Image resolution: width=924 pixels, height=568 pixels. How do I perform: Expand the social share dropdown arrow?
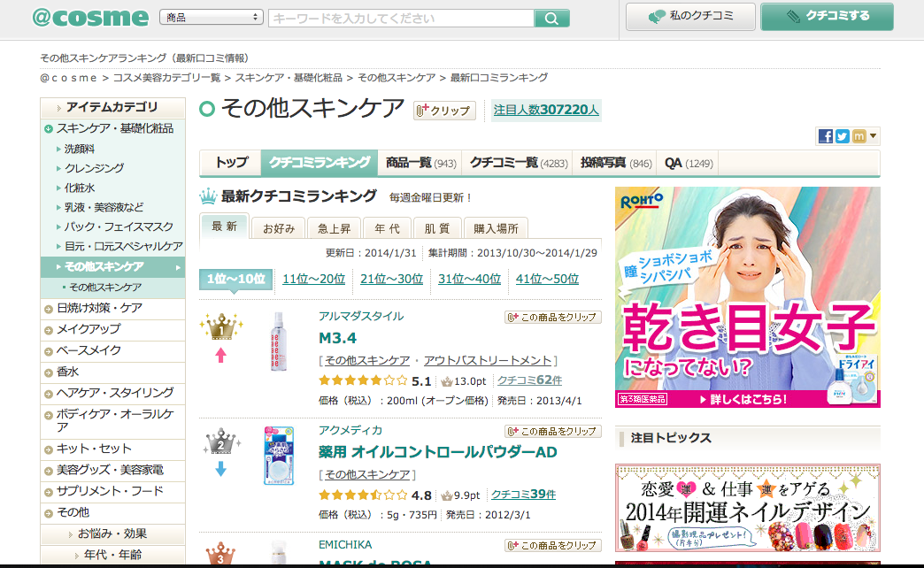(874, 136)
